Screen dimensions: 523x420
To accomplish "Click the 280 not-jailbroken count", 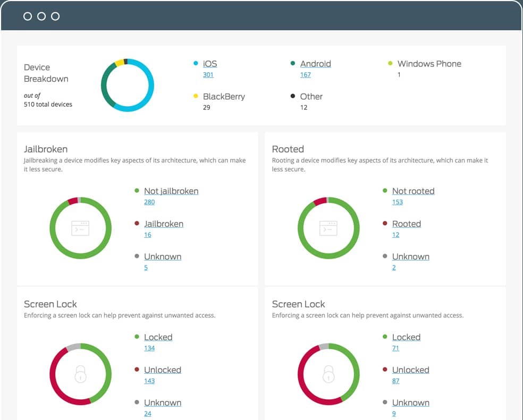I will tap(149, 202).
